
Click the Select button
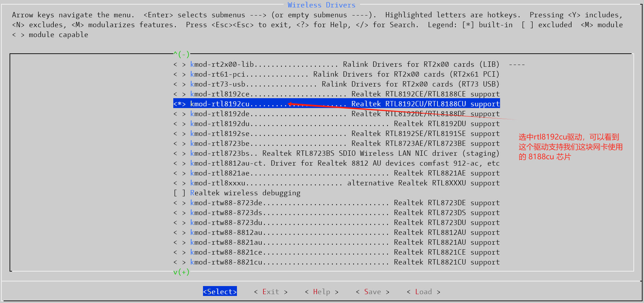(x=220, y=291)
